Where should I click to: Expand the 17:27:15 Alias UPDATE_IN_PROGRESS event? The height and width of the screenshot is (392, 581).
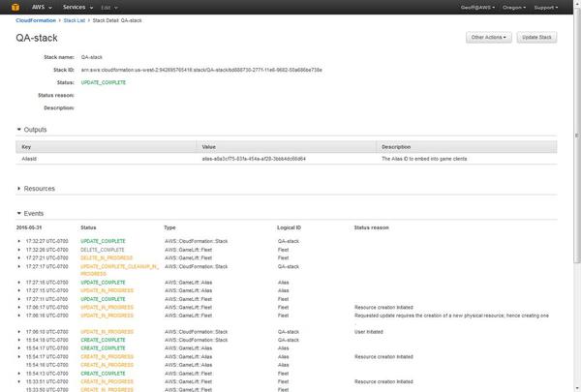point(19,290)
